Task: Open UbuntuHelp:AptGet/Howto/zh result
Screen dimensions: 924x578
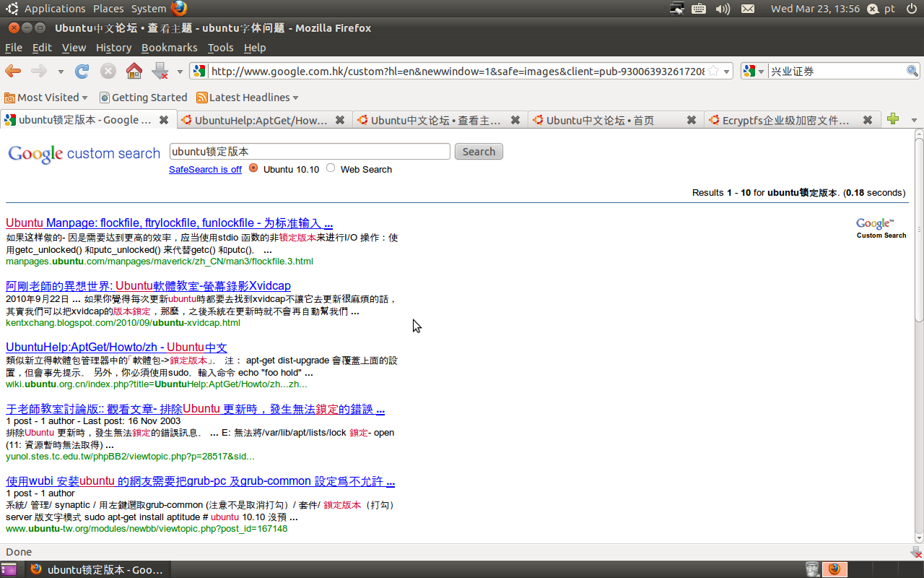Action: [116, 348]
